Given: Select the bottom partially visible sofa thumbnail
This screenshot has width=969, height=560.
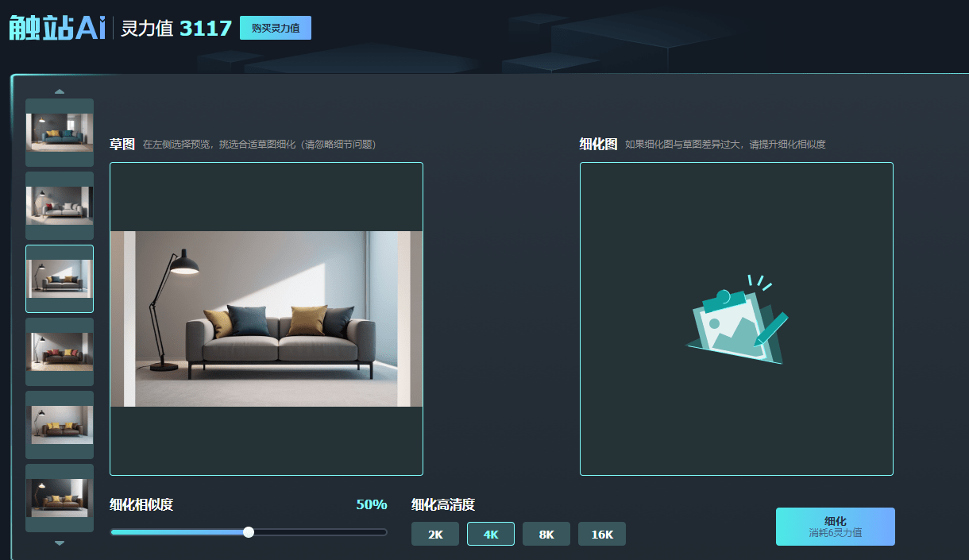Looking at the screenshot, I should point(60,498).
